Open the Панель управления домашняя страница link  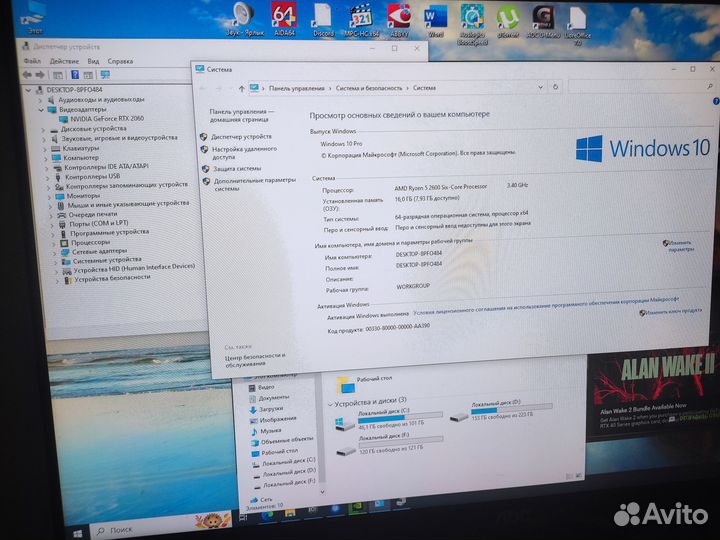coord(241,115)
